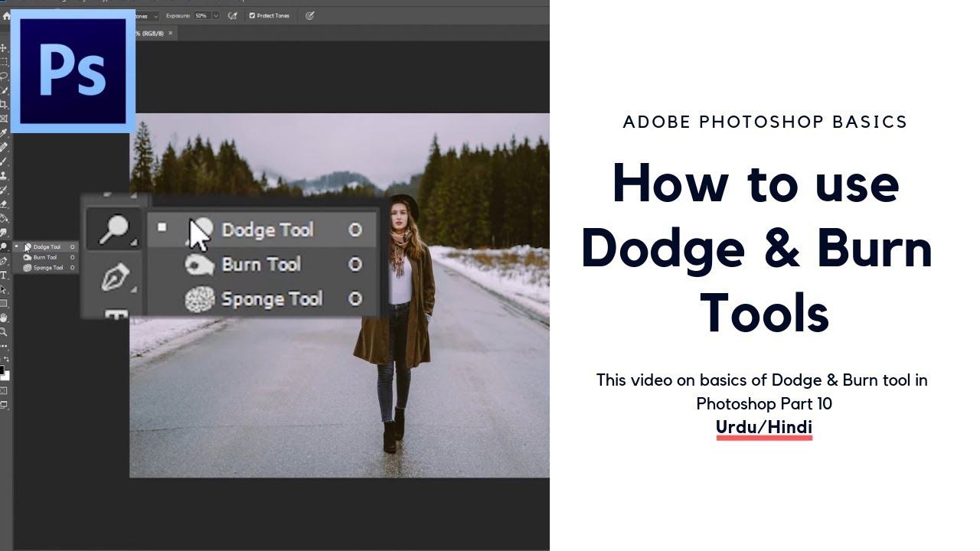
Task: Select the Frame tool
Action: (x=4, y=119)
